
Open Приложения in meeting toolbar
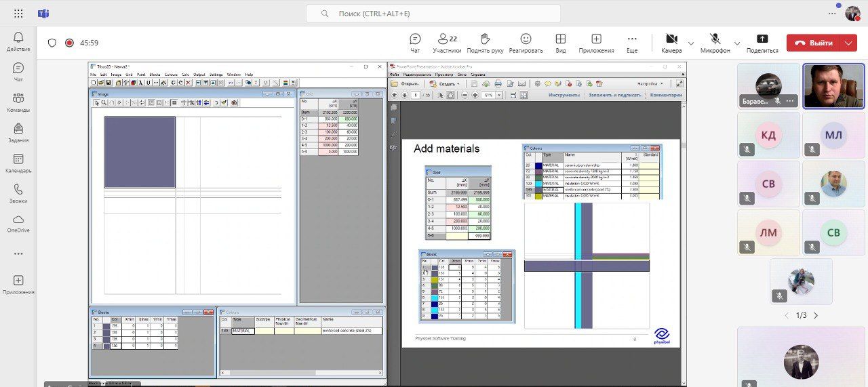click(596, 43)
